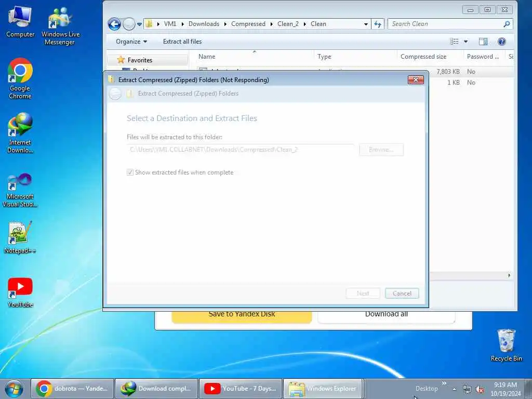Open the YouTube desktop shortcut
The image size is (532, 399).
coord(20,292)
